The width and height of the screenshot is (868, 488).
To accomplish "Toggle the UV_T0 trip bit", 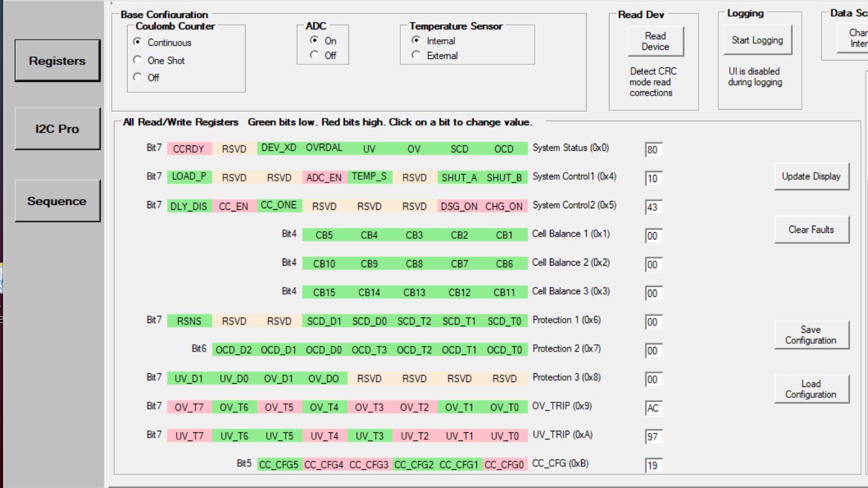I will pyautogui.click(x=504, y=436).
